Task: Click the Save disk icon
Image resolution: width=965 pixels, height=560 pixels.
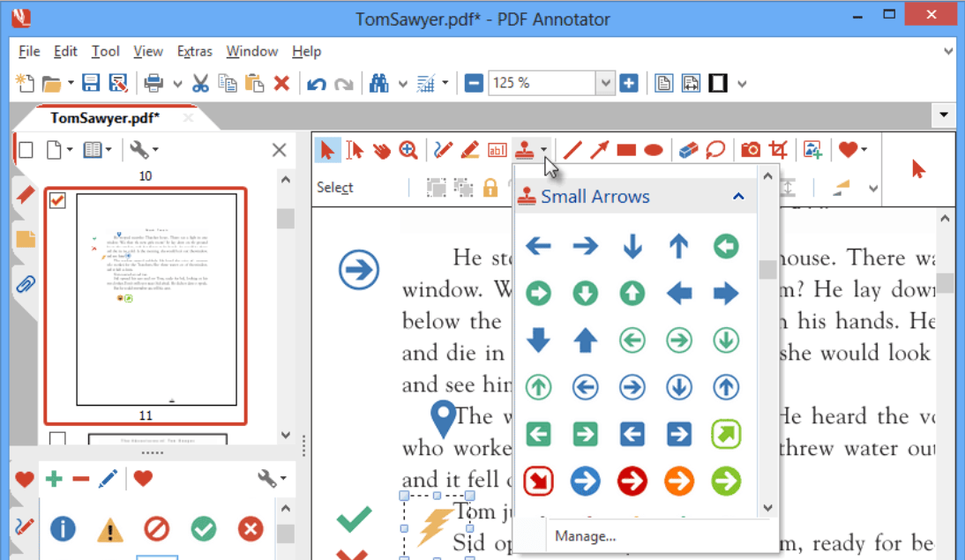Action: click(x=91, y=83)
